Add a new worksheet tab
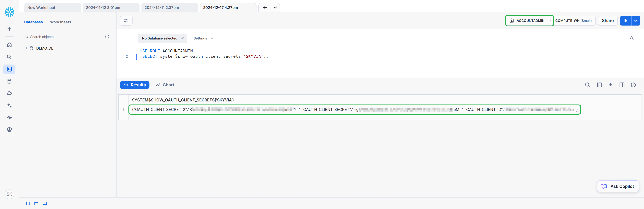 [265, 8]
